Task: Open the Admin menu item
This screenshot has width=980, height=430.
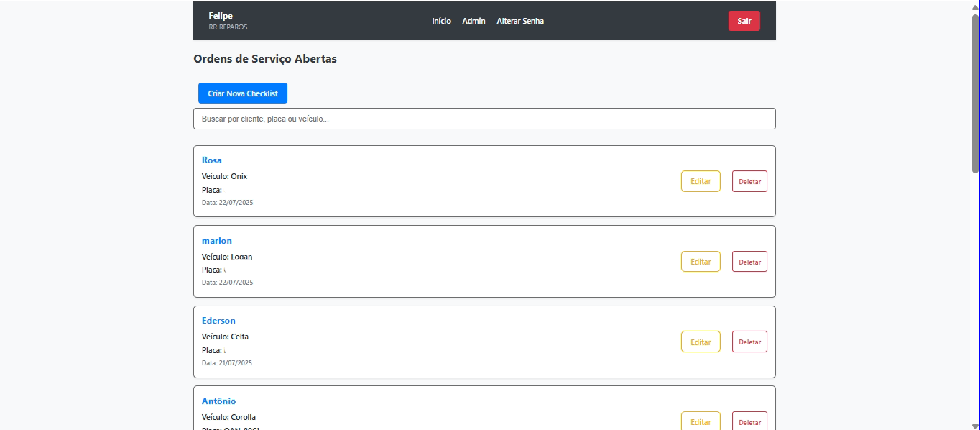Action: click(473, 21)
